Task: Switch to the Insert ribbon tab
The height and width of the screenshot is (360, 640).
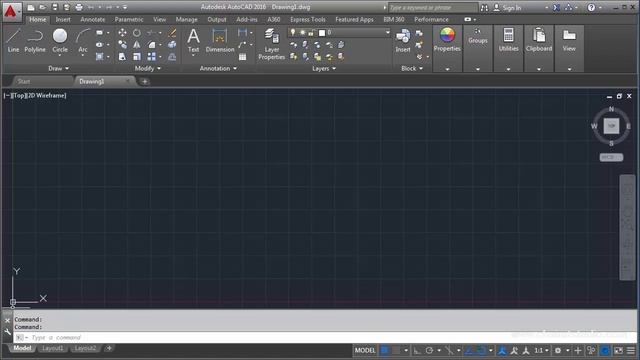Action: coord(63,19)
